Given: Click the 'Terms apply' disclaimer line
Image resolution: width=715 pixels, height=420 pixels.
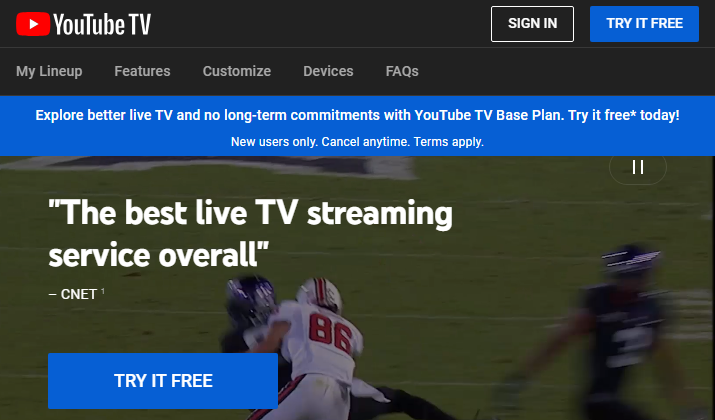Looking at the screenshot, I should click(x=358, y=142).
